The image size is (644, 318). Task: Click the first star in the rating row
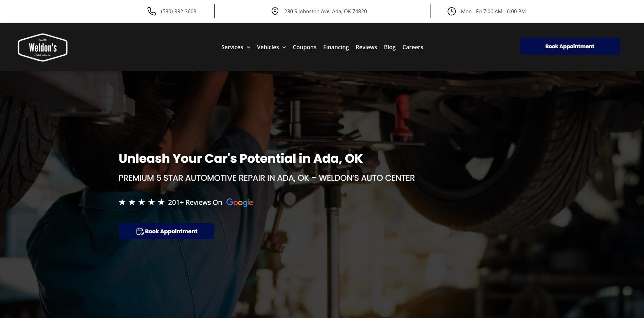pos(123,202)
